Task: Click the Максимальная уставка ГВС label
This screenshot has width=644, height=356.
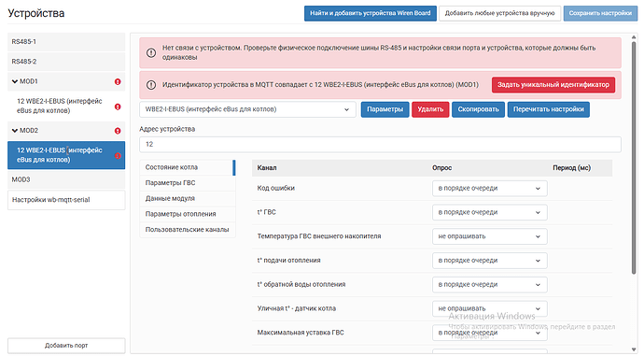Action: pos(301,333)
